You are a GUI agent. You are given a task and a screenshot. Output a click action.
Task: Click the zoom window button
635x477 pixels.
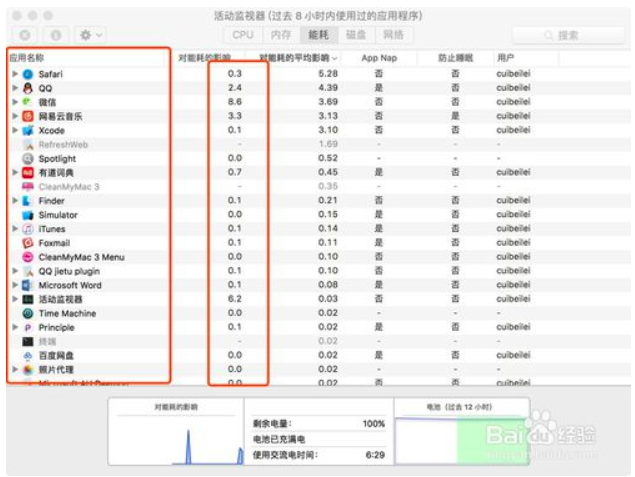tap(48, 16)
